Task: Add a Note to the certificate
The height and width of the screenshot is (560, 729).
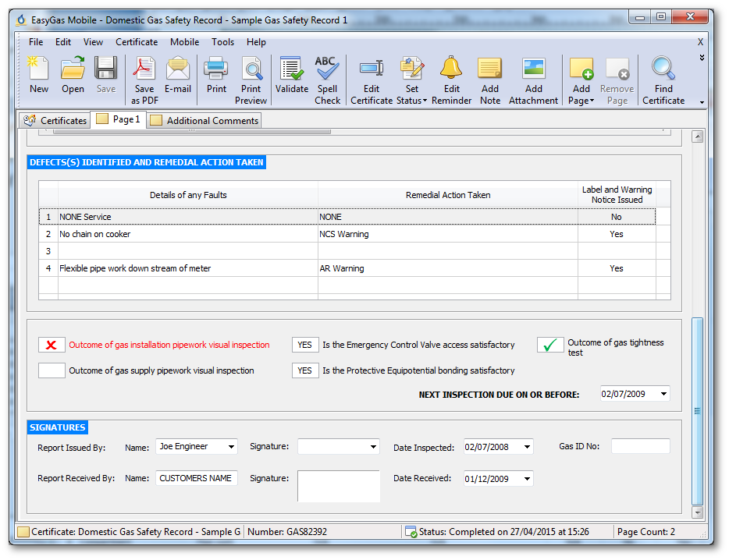Action: 490,80
